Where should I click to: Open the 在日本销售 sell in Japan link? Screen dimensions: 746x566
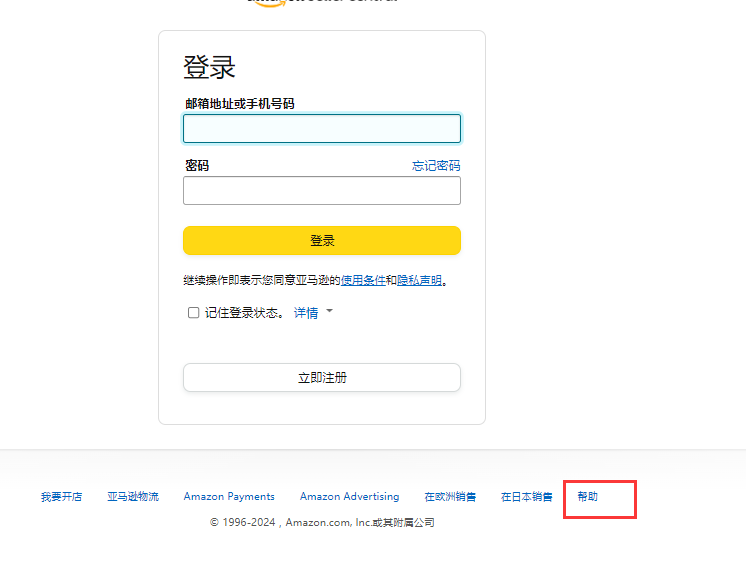click(526, 497)
